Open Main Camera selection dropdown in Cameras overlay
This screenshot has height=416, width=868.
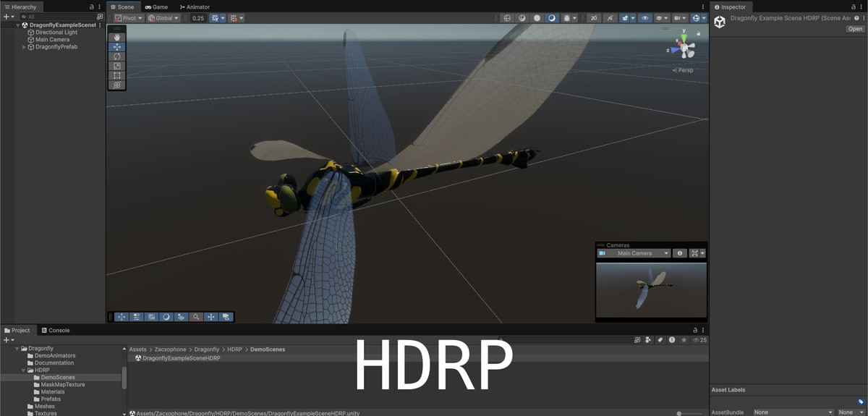(634, 253)
